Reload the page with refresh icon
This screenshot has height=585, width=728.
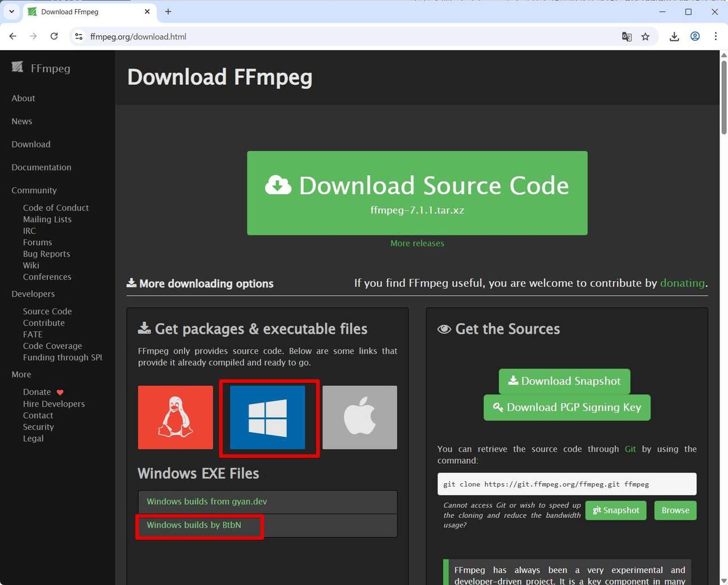click(54, 36)
